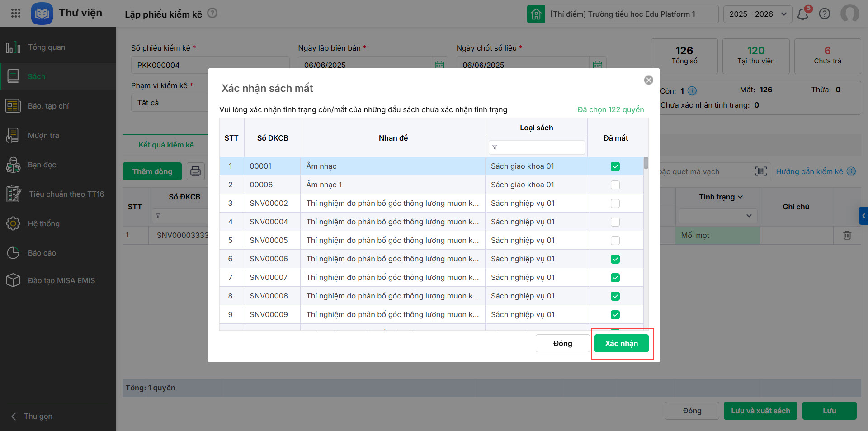Screen dimensions: 868x431
Task: Uncheck Đã mất for SNV00008
Action: pos(615,296)
